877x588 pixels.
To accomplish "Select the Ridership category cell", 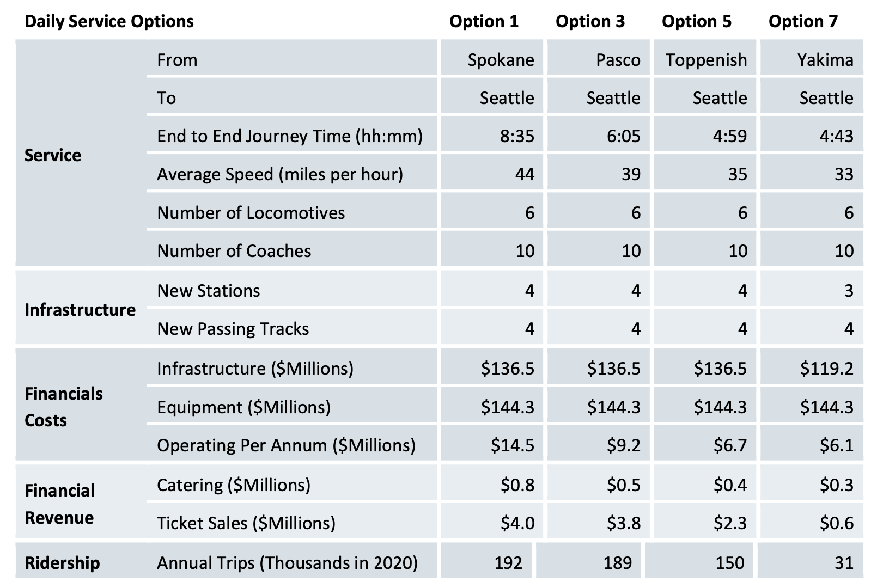I will (62, 562).
